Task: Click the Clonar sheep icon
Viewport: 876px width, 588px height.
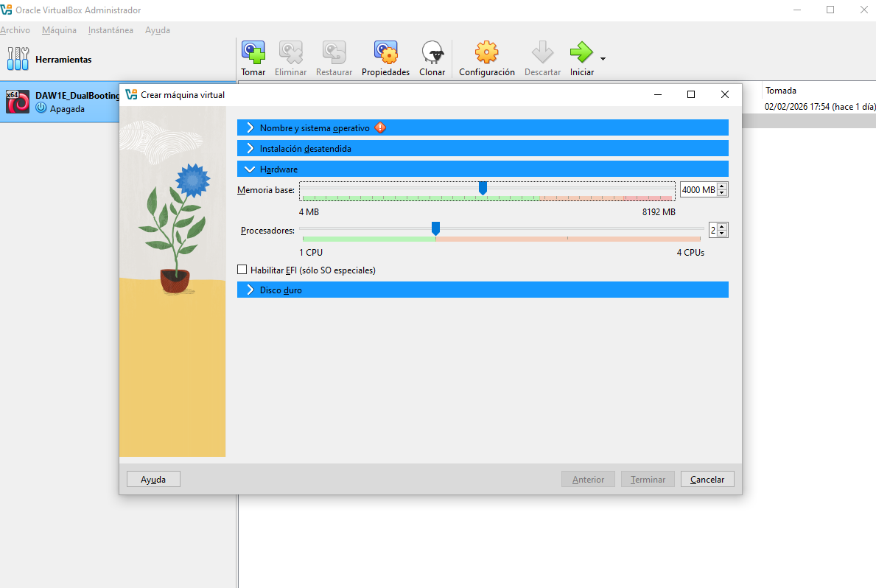Action: (432, 52)
